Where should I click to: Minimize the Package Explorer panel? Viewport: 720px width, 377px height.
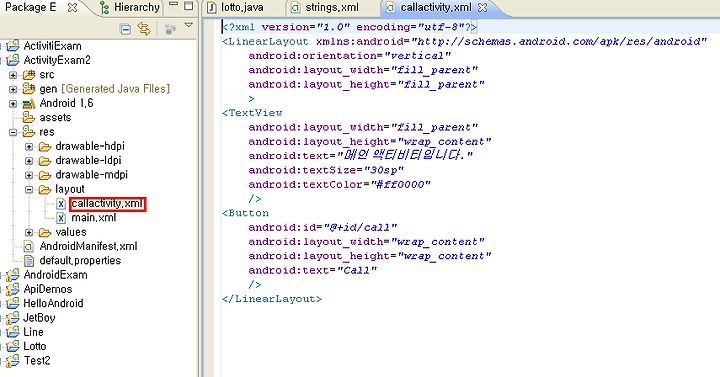[173, 4]
